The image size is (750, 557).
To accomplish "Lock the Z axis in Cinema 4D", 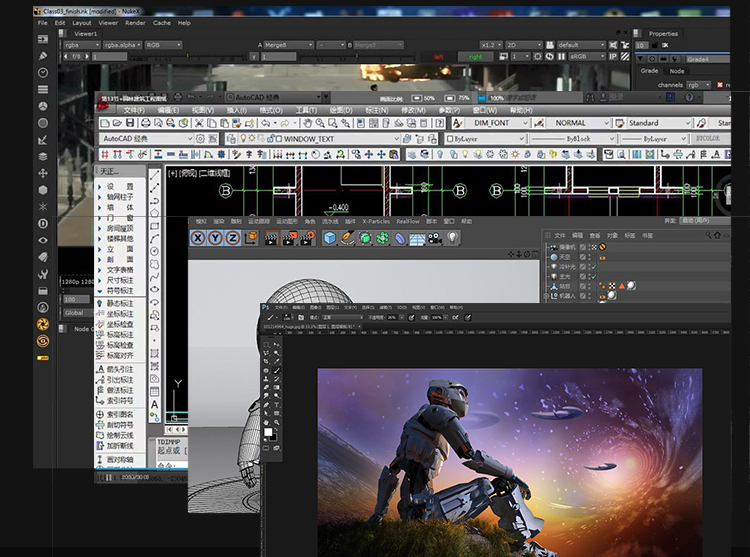I will pos(232,238).
